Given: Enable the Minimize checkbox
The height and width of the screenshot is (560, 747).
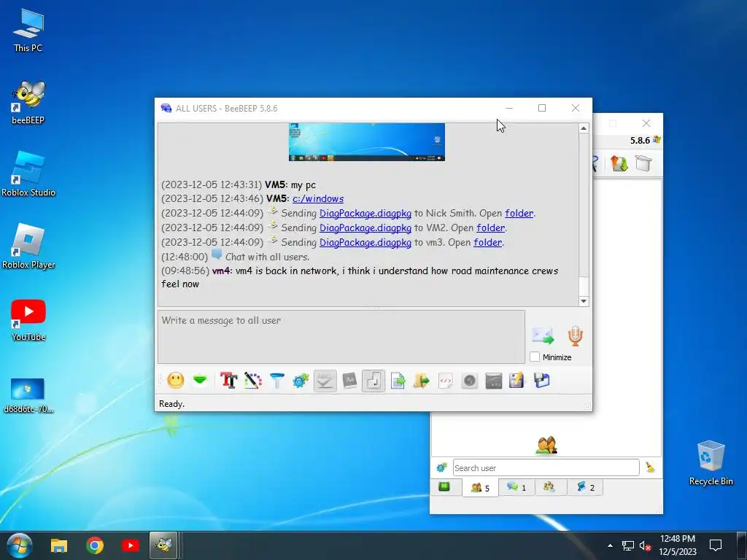Looking at the screenshot, I should (x=535, y=357).
